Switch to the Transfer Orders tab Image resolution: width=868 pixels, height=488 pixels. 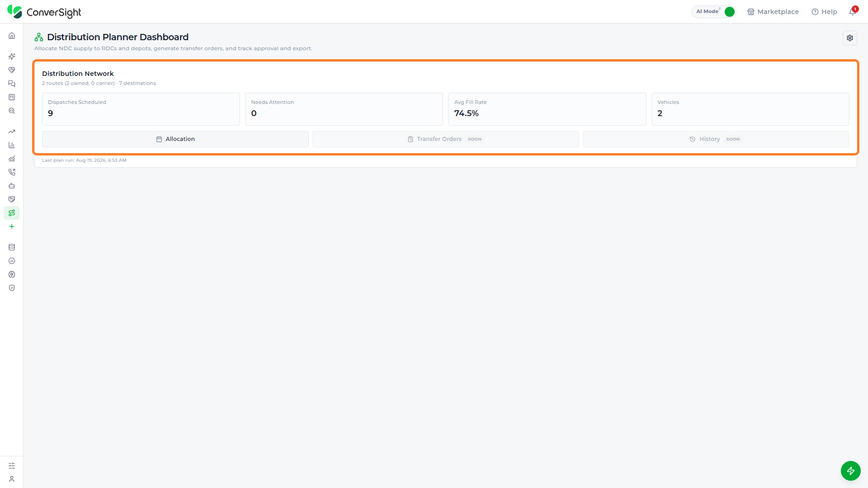coord(445,139)
